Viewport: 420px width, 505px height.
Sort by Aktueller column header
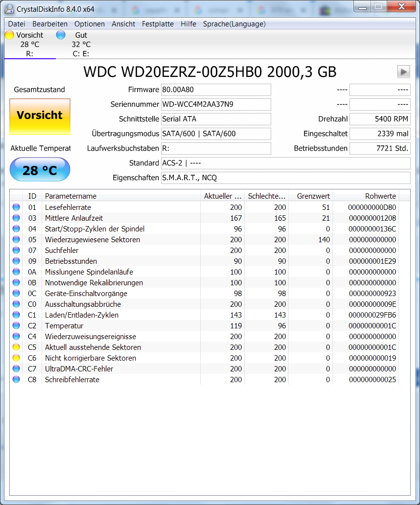point(223,196)
